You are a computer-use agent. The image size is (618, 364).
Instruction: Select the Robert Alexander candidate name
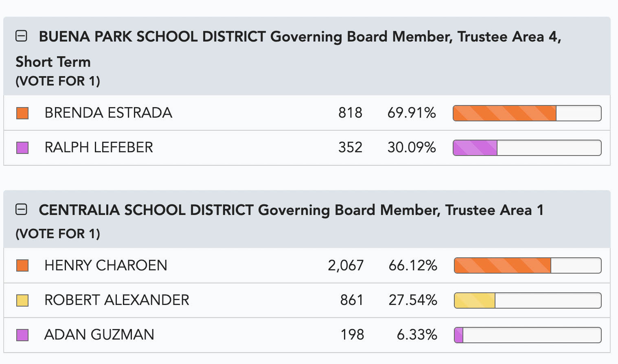coord(117,300)
